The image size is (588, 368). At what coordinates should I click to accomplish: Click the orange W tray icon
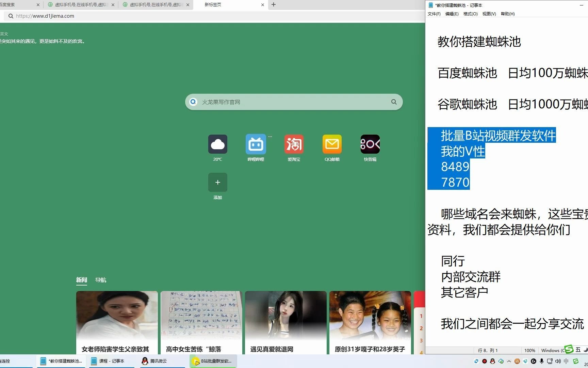coord(517,361)
